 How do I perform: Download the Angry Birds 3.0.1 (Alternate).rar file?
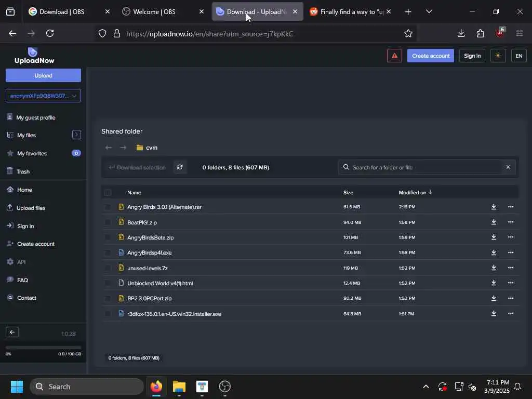(x=494, y=207)
